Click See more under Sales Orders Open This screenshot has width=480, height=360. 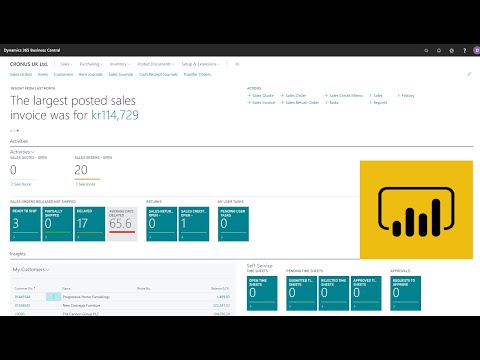(85, 184)
